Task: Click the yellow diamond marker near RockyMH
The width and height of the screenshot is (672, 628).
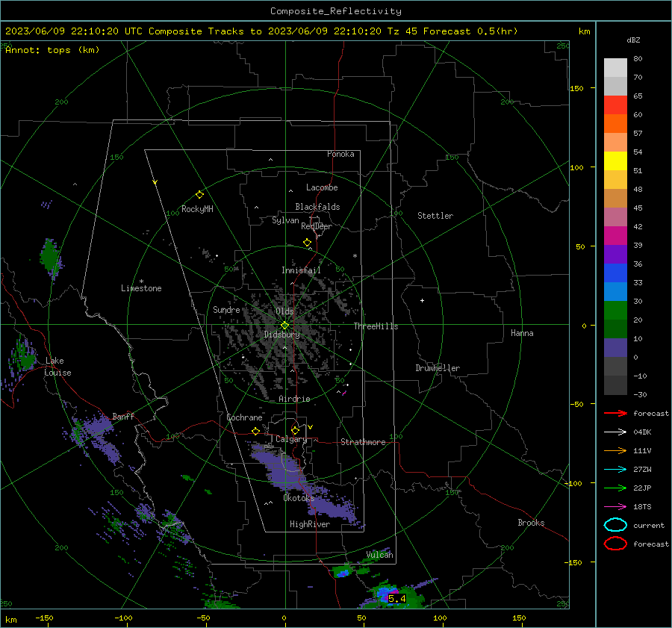Action: (x=199, y=195)
